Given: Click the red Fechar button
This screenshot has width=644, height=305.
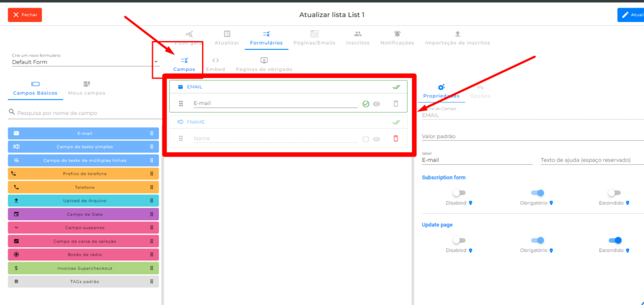Looking at the screenshot, I should pos(25,15).
